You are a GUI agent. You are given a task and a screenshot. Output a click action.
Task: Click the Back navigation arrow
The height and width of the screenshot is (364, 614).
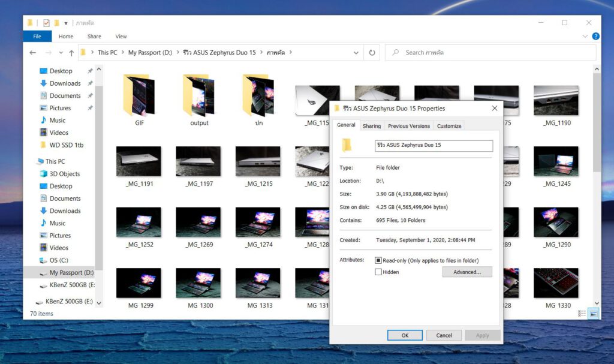pos(33,53)
